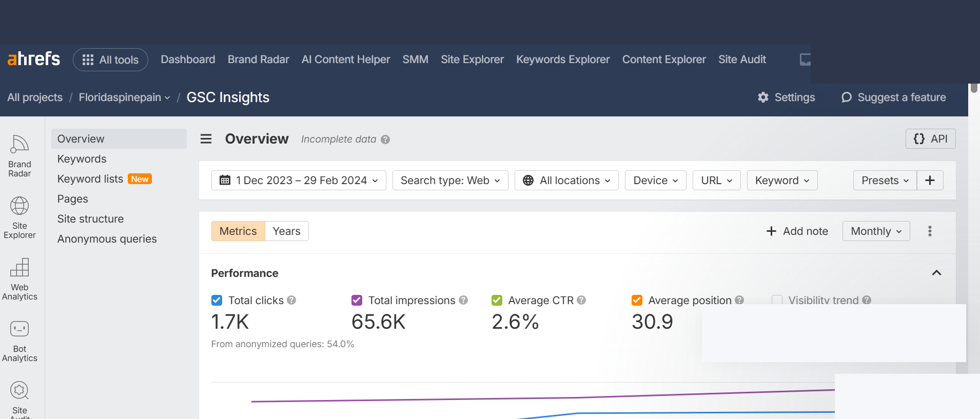The width and height of the screenshot is (980, 419).
Task: Open the All tools grid menu
Action: 110,59
